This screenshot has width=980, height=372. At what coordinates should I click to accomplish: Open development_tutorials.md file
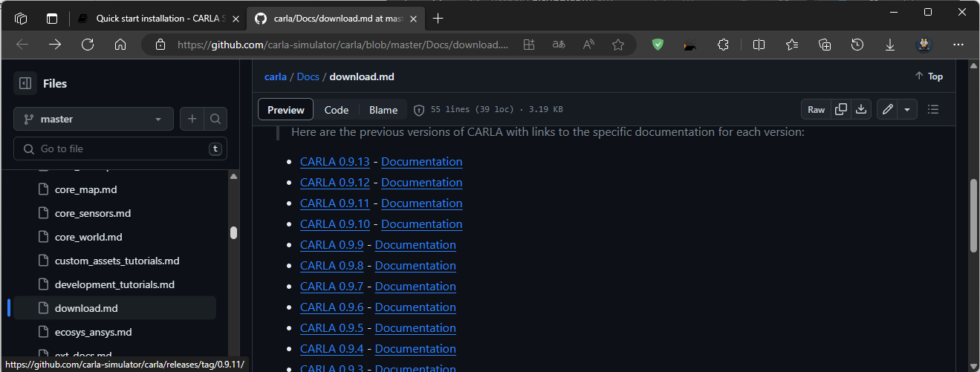[x=114, y=284]
